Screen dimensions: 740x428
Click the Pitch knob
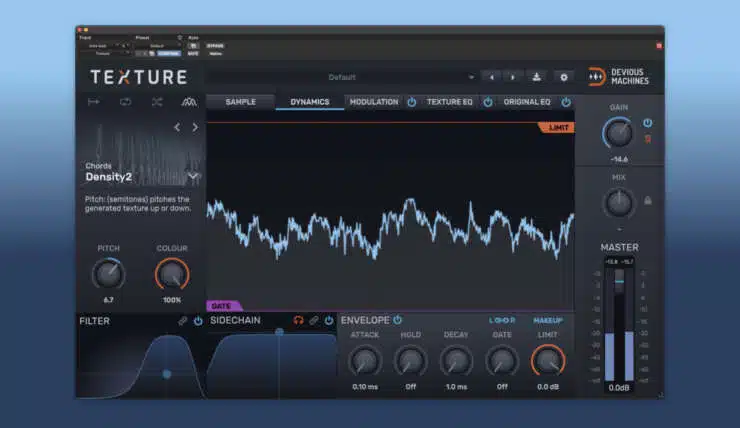[109, 274]
